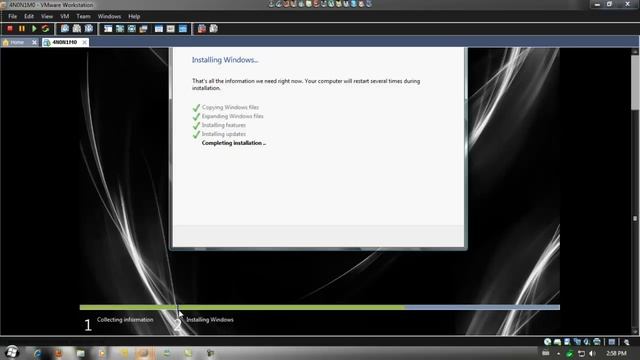Viewport: 640px width, 360px height.
Task: Open the Help menu
Action: [134, 16]
